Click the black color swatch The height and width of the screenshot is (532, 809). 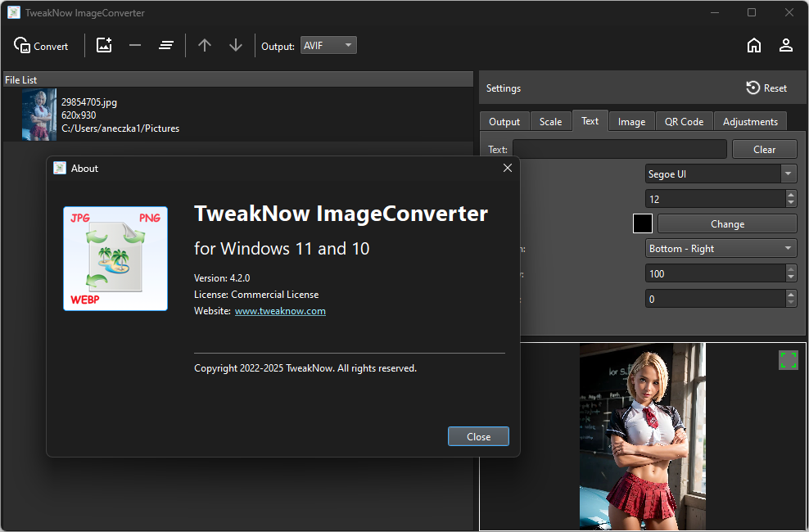(642, 223)
